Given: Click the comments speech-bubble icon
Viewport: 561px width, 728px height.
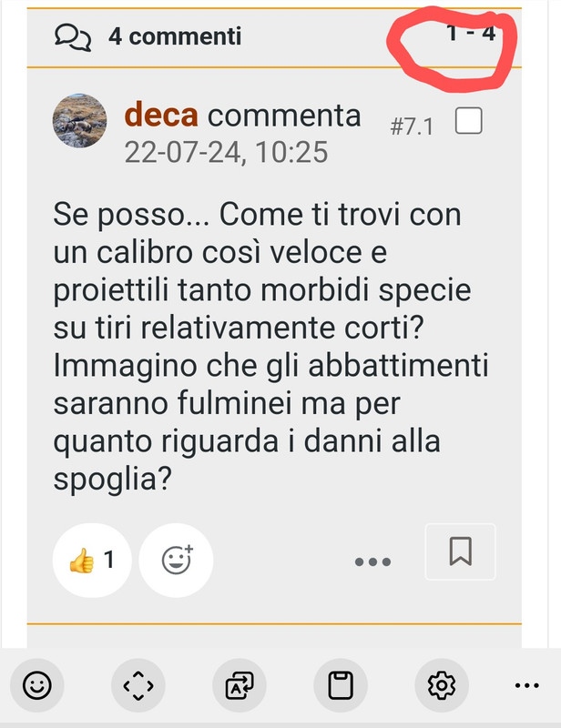Looking at the screenshot, I should tap(73, 37).
